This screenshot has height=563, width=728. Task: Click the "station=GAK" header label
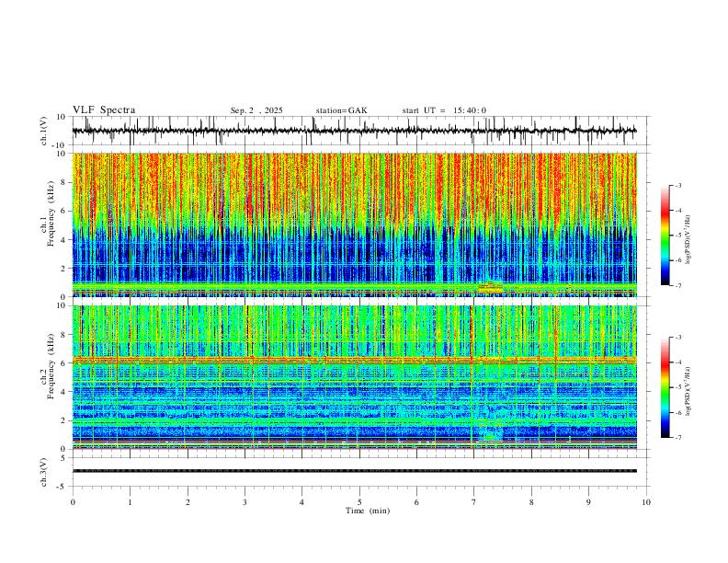[x=341, y=110]
